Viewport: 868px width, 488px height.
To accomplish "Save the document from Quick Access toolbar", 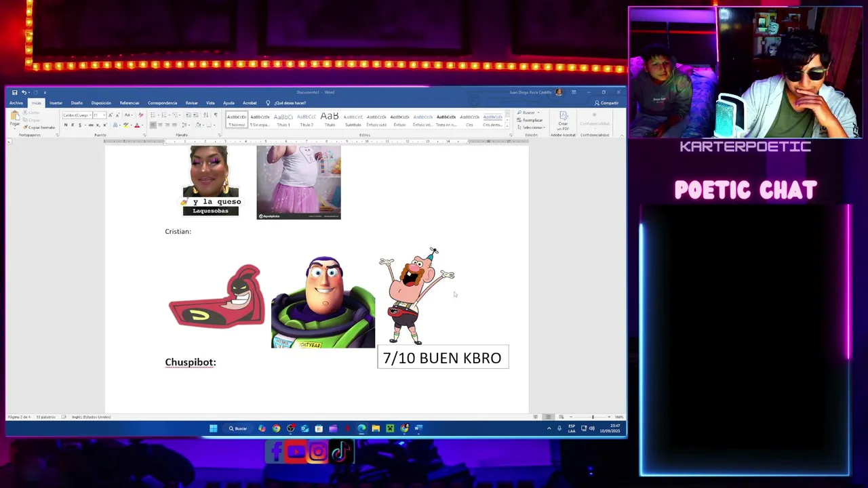I will point(14,92).
